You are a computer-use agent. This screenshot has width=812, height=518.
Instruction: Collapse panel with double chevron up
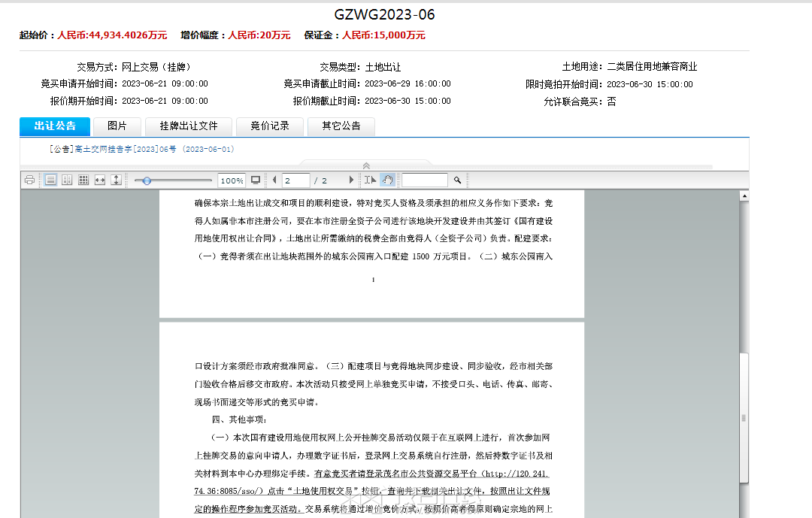click(x=366, y=165)
